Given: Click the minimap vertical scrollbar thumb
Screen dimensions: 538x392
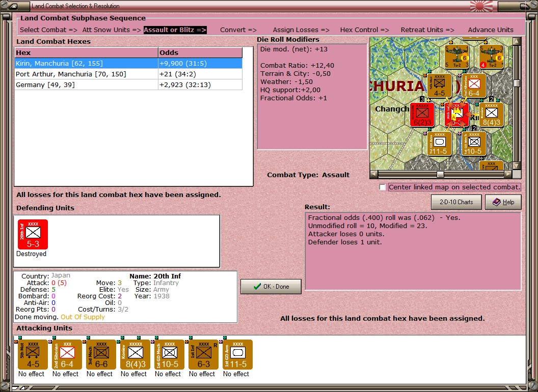Looking at the screenshot, I should tap(517, 83).
